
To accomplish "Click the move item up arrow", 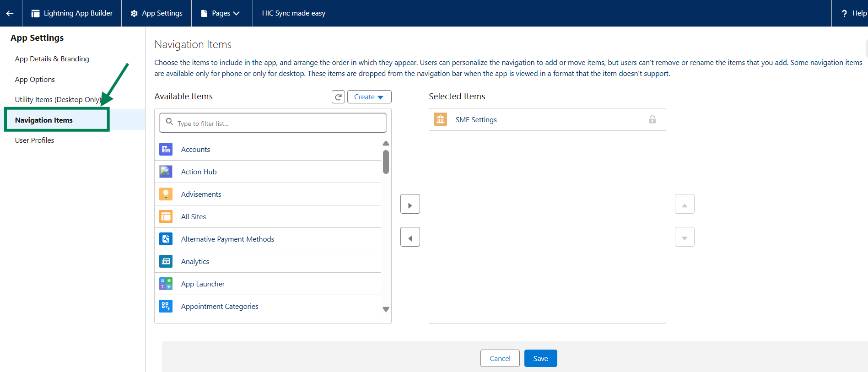I will click(x=685, y=204).
